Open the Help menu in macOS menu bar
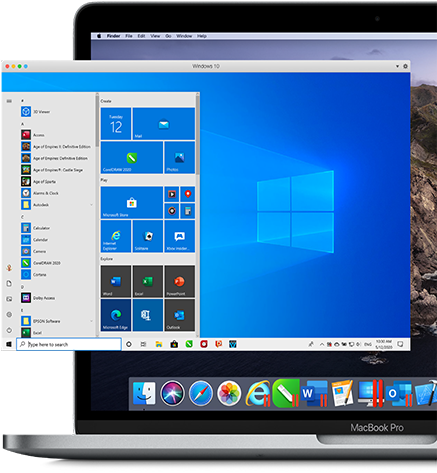The width and height of the screenshot is (437, 473). (202, 36)
